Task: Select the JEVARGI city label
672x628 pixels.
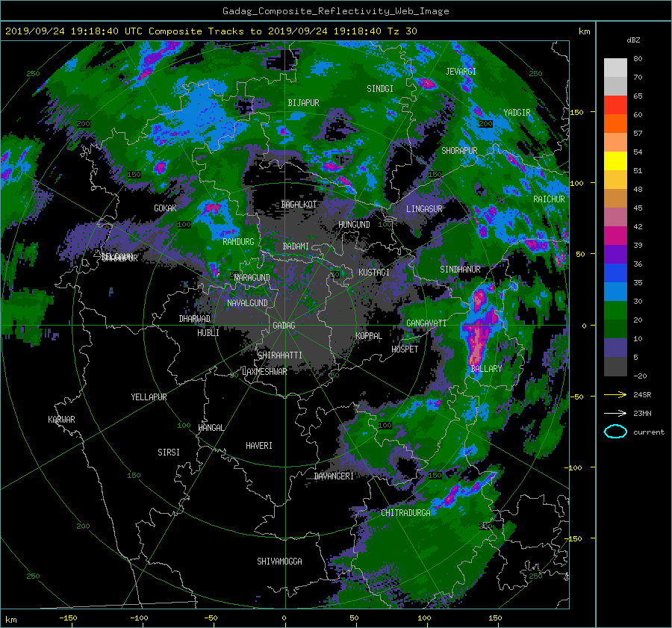Action: 461,71
